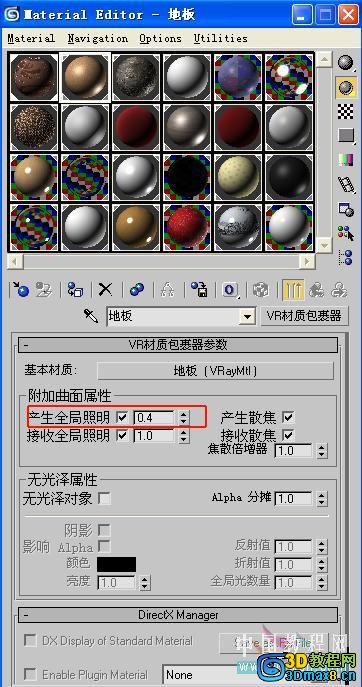Screen dimensions: 362x687
Task: Click the Put to Library icon
Action: point(199,290)
